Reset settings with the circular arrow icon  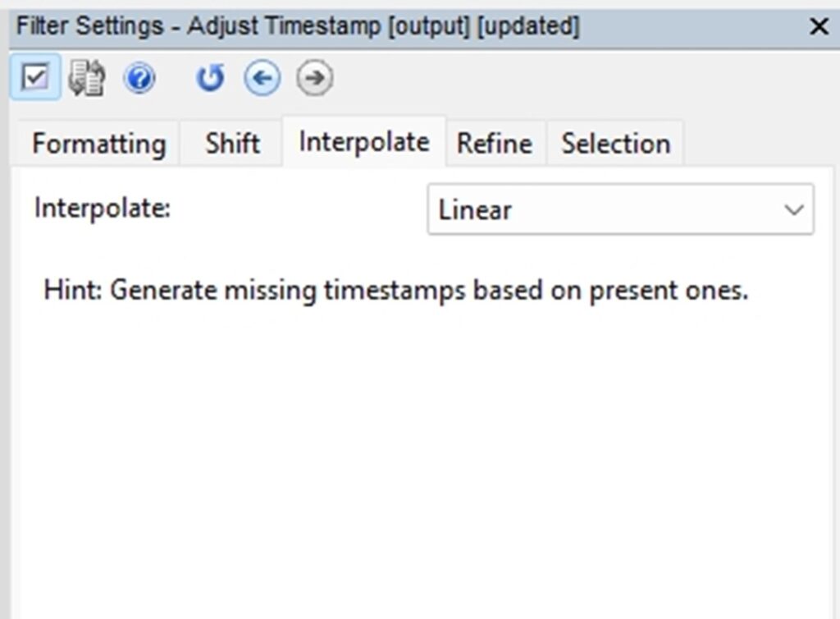[210, 78]
